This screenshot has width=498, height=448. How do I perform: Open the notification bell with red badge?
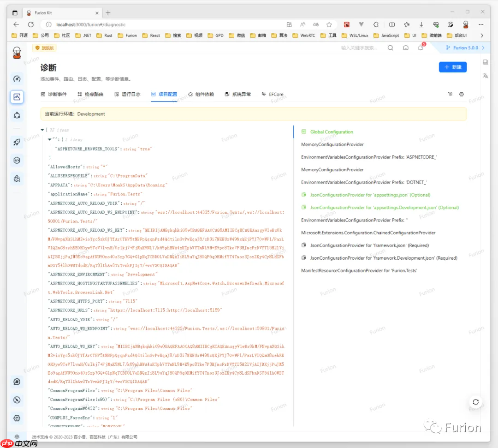(421, 48)
